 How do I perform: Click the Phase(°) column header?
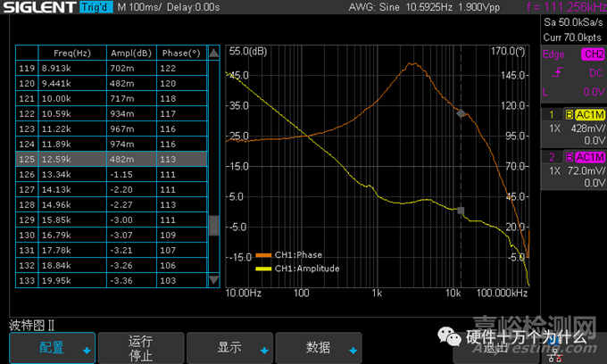179,53
